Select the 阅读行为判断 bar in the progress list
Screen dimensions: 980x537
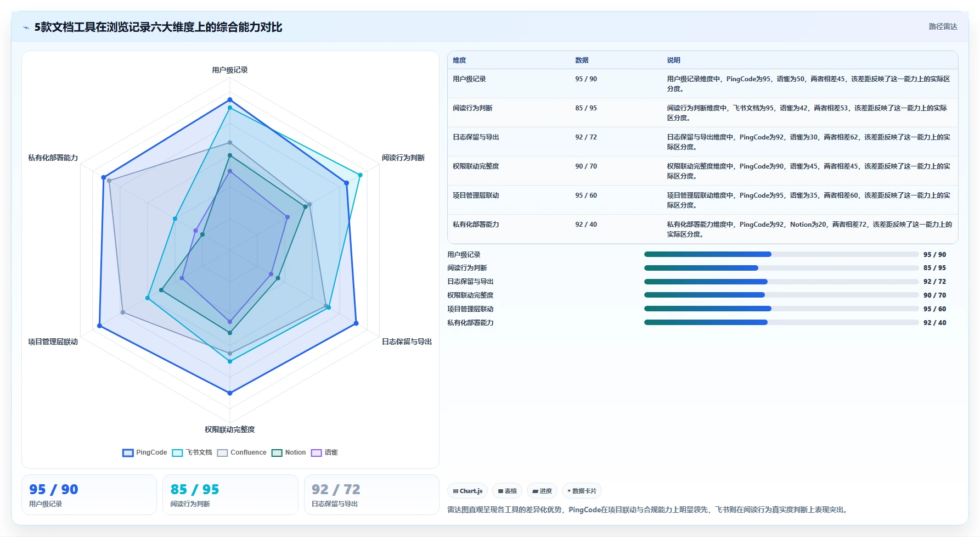click(x=781, y=268)
